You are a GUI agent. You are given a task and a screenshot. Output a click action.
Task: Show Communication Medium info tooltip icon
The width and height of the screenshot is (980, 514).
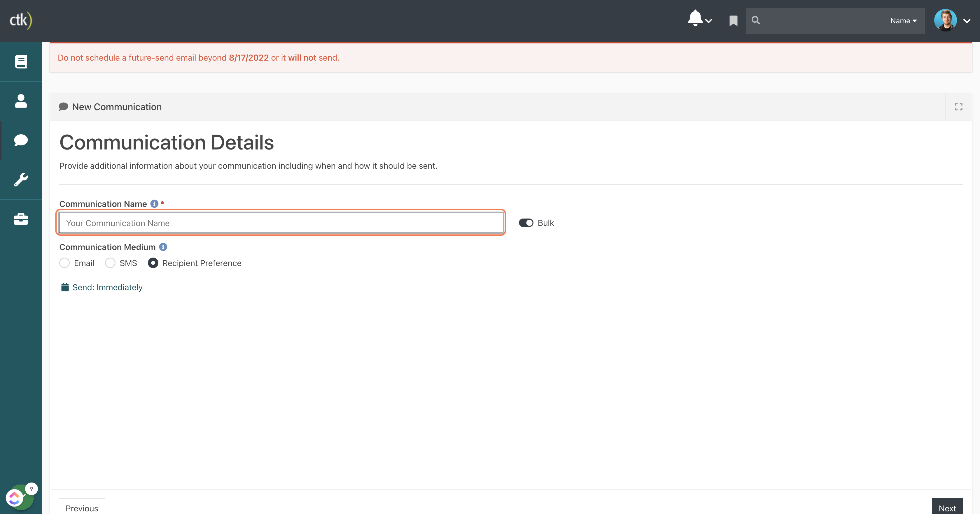[163, 247]
